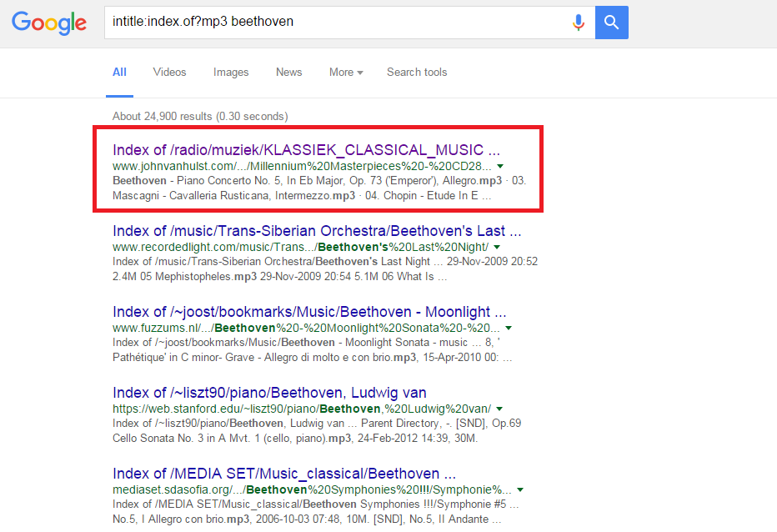Open Search tools options
The width and height of the screenshot is (777, 532).
pyautogui.click(x=417, y=73)
